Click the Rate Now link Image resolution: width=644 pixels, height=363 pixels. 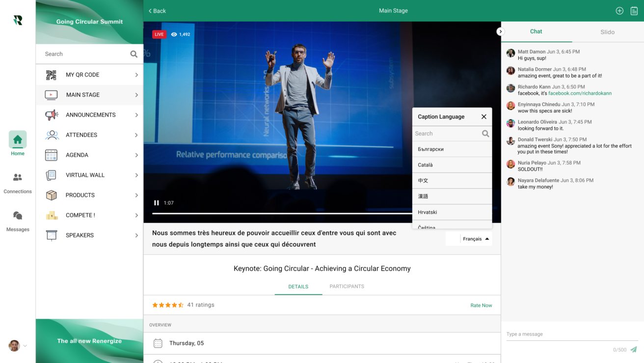point(481,306)
